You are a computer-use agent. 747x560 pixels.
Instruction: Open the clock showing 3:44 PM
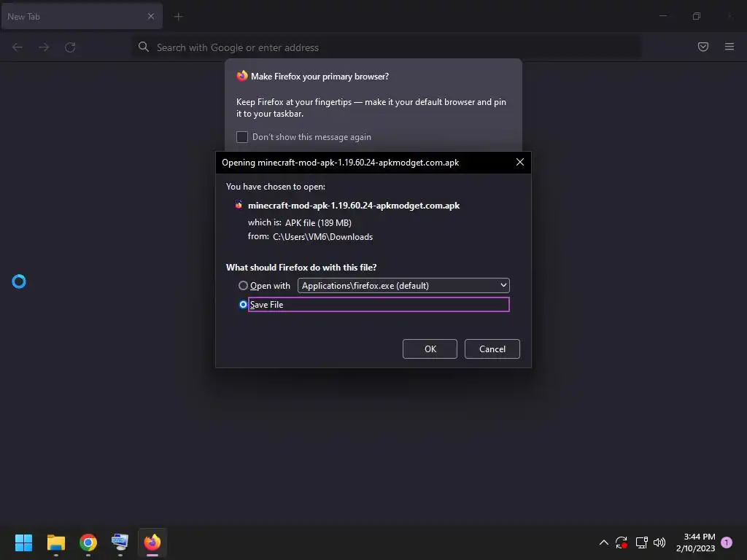pos(695,542)
